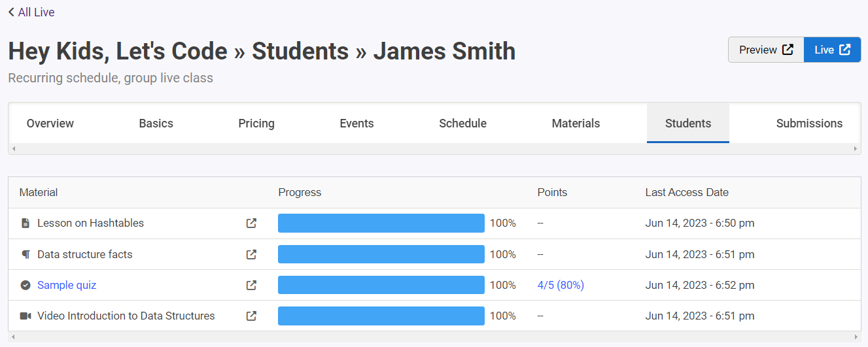Click the Video Introduction progress bar
The width and height of the screenshot is (868, 347).
tap(381, 316)
